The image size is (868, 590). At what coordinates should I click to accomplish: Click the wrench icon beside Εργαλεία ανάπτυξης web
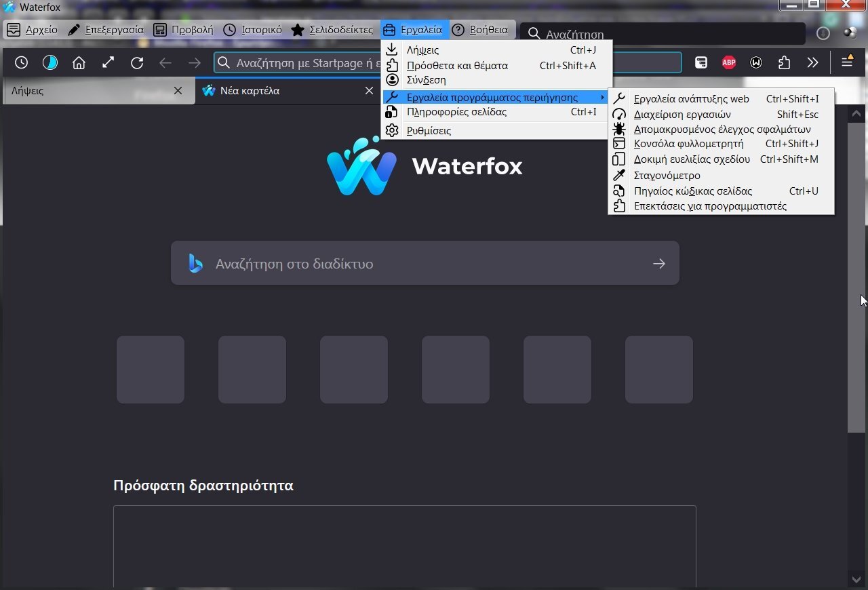(619, 99)
